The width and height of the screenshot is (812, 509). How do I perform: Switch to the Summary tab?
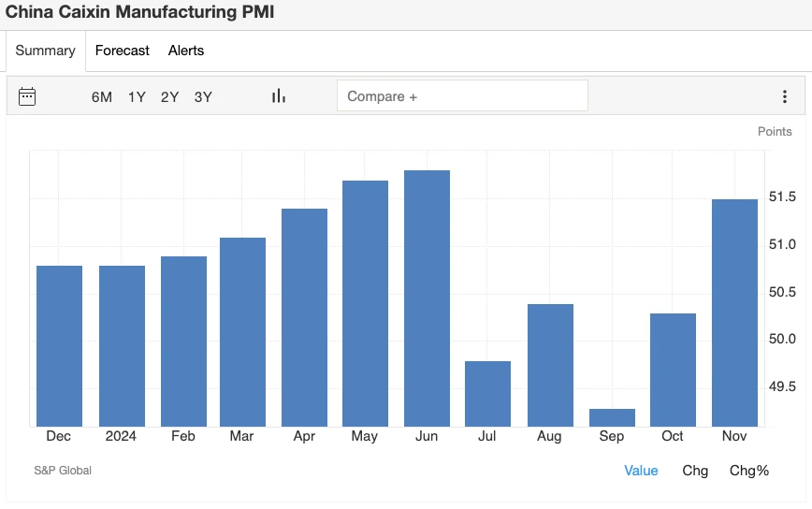(x=45, y=51)
